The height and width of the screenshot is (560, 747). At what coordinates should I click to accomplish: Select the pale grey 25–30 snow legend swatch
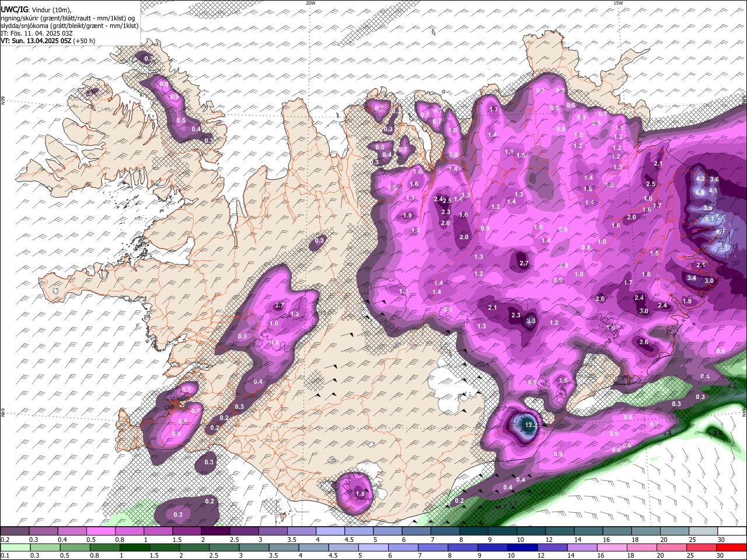[x=703, y=531]
